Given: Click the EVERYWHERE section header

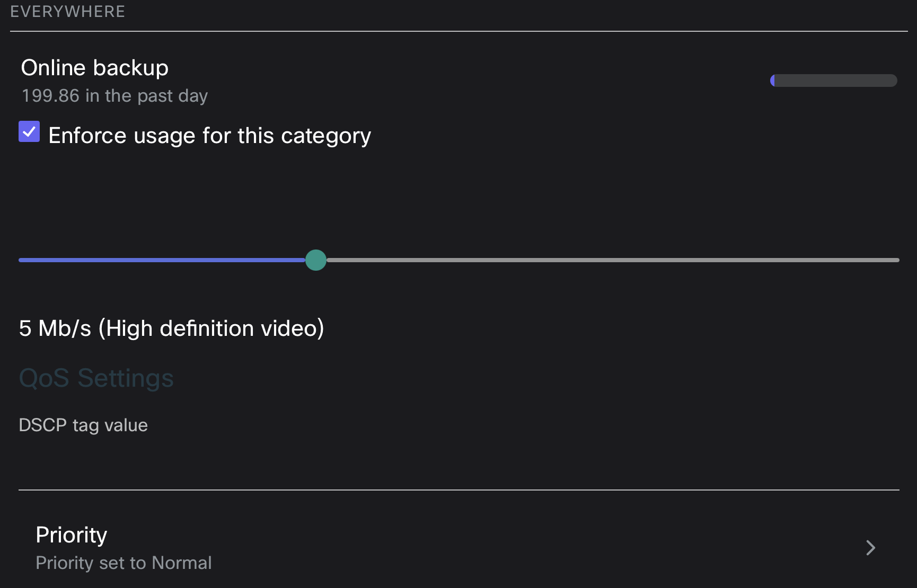Looking at the screenshot, I should point(67,12).
